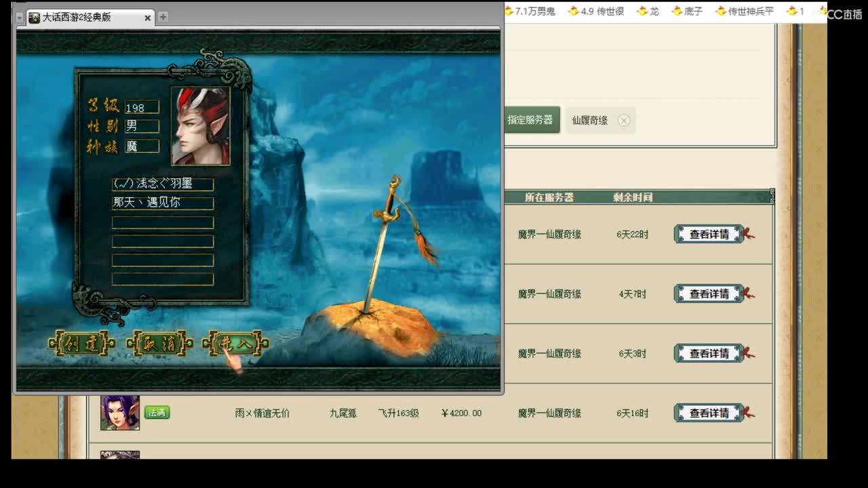View details for listing with 6天3时 left
Screen dimensions: 868x488
[709, 353]
